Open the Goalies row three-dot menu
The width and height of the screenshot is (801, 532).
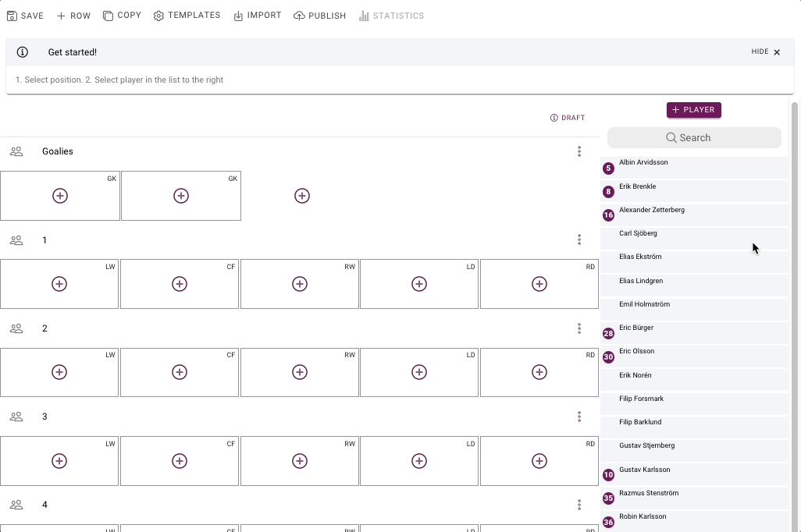[x=579, y=151]
